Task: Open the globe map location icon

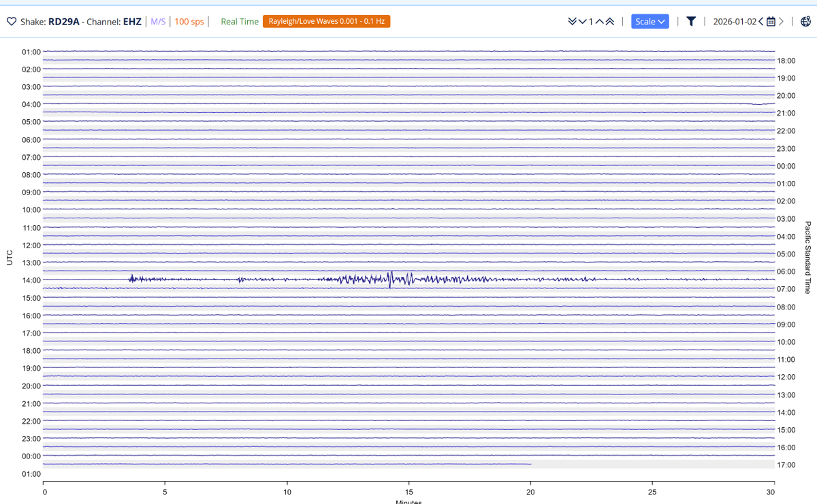Action: point(805,22)
